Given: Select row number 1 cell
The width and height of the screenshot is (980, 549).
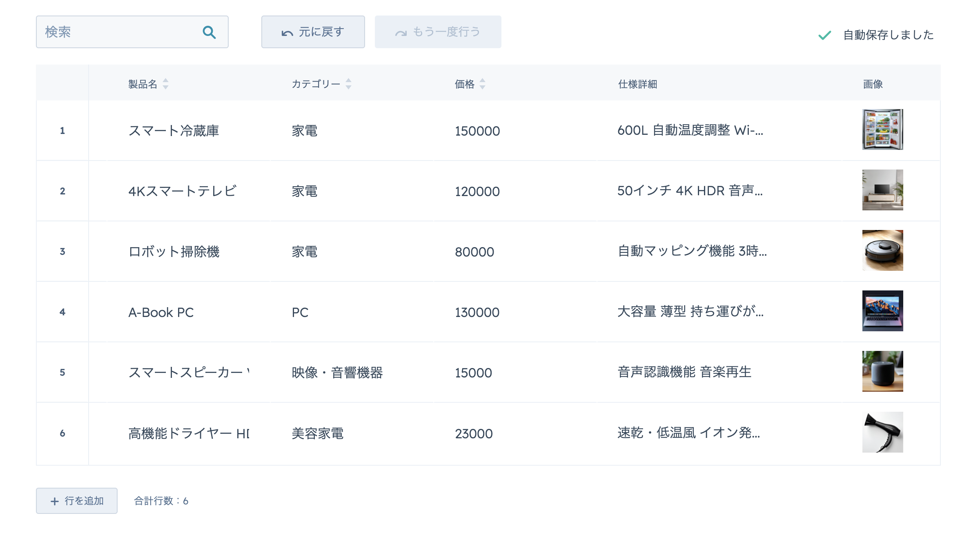Looking at the screenshot, I should click(x=62, y=131).
